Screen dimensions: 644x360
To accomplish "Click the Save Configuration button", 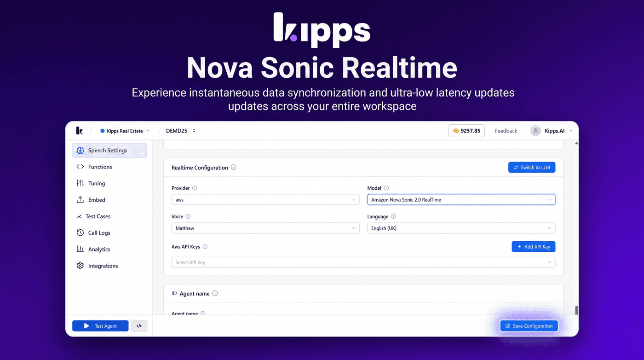I will 529,326.
